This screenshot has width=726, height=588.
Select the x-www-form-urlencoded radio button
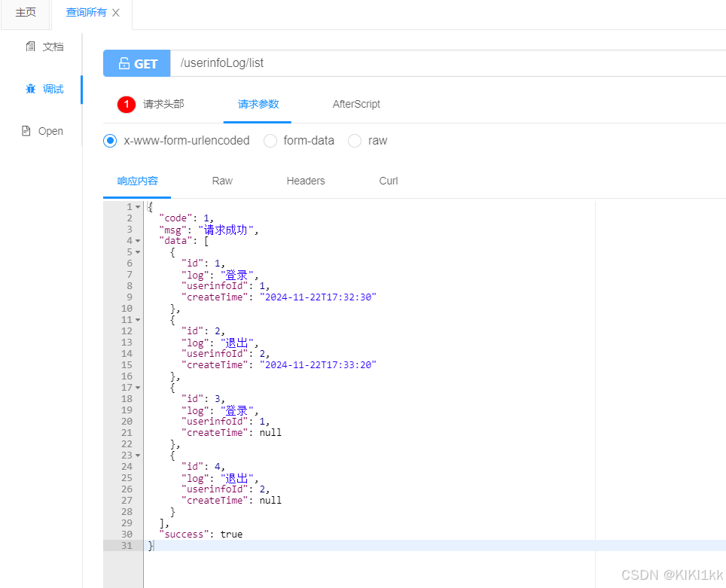110,141
